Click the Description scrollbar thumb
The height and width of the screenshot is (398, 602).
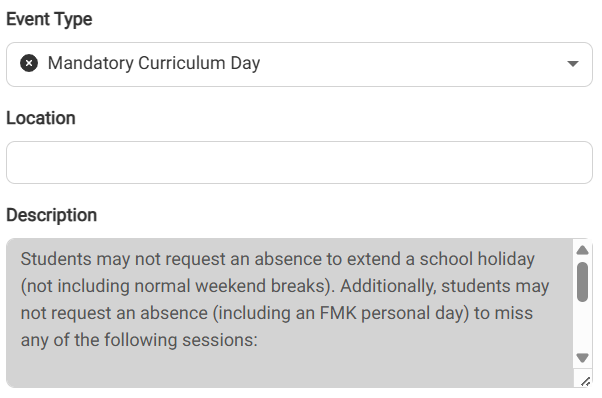[x=582, y=282]
